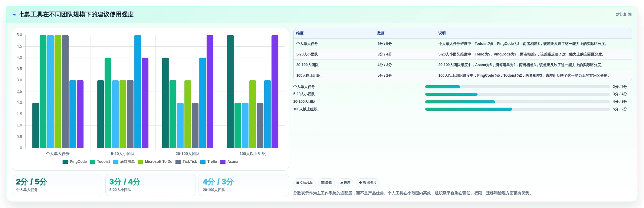Toggle the TickTick legend entry
The image size is (644, 208).
pos(186,162)
